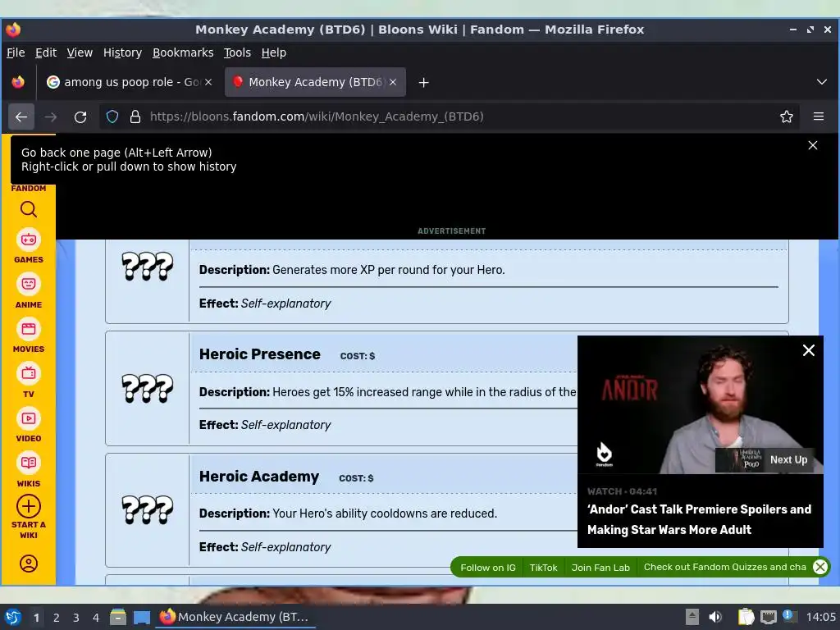Click the Heroic Academy ??? image
The image size is (840, 630).
click(148, 509)
